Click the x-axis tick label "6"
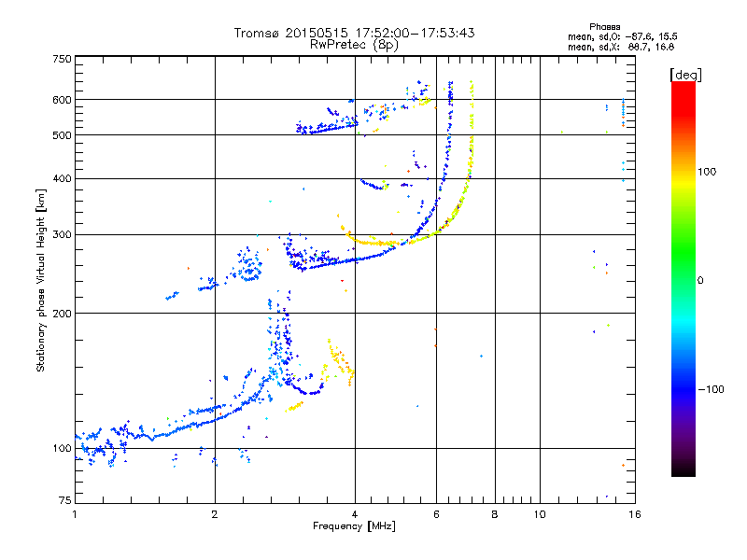This screenshot has height=560, width=747. [436, 514]
